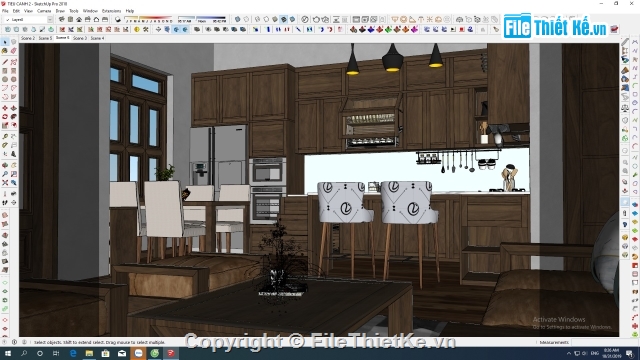Select the Tape Measure tool
Image resolution: width=640 pixels, height=360 pixels.
(x=5, y=137)
